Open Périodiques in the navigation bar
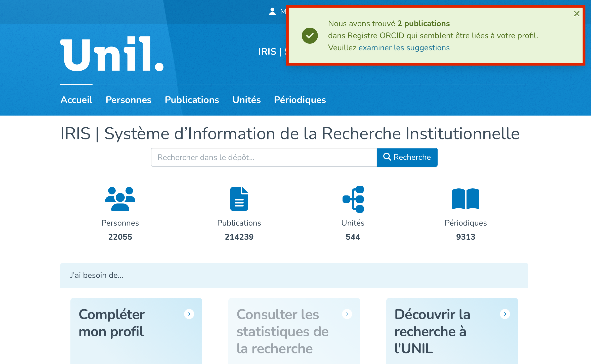This screenshot has width=591, height=364. pyautogui.click(x=300, y=100)
